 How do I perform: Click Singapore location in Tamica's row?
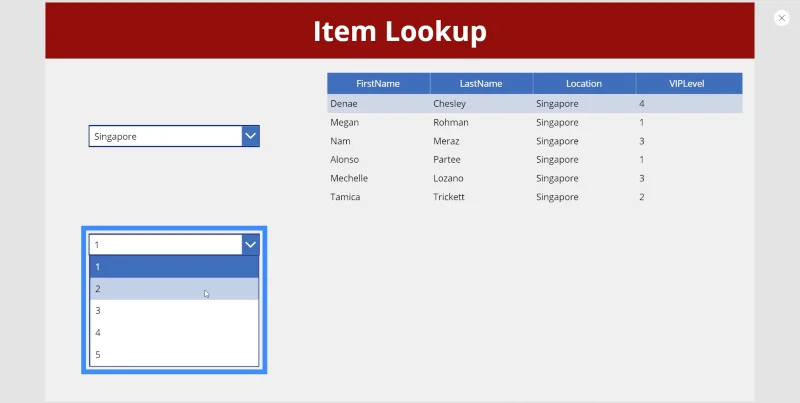tap(557, 197)
